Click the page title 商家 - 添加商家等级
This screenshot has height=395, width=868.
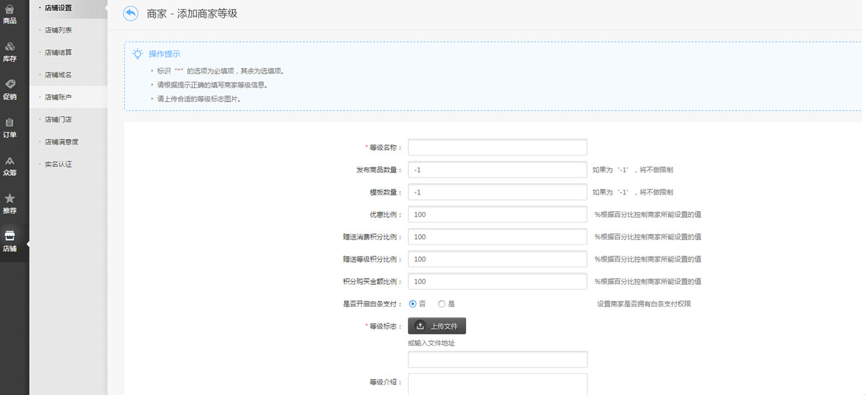click(192, 14)
